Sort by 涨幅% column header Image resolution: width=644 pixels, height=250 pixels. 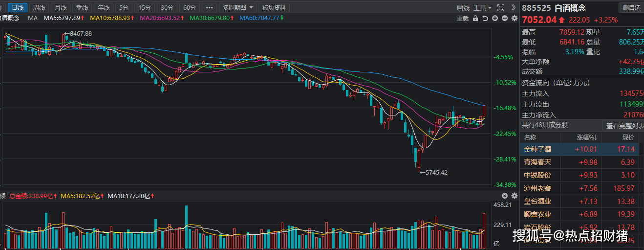tap(586, 137)
